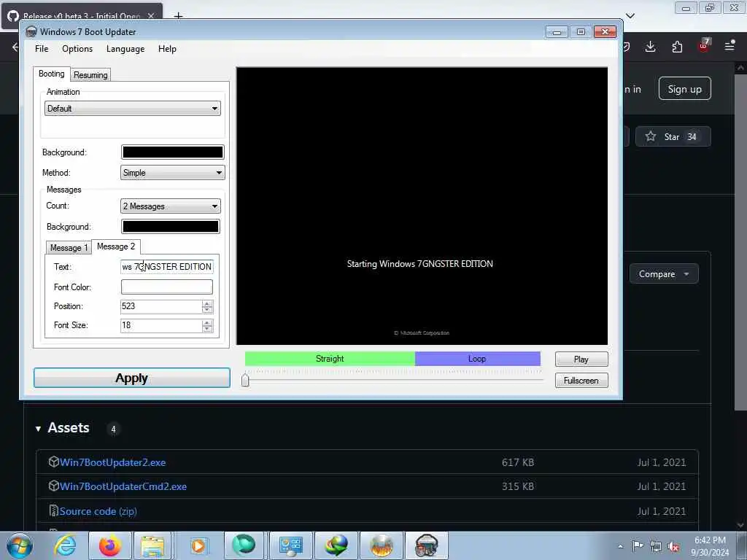Open the Options menu
Screen dimensions: 747x560
[77, 49]
